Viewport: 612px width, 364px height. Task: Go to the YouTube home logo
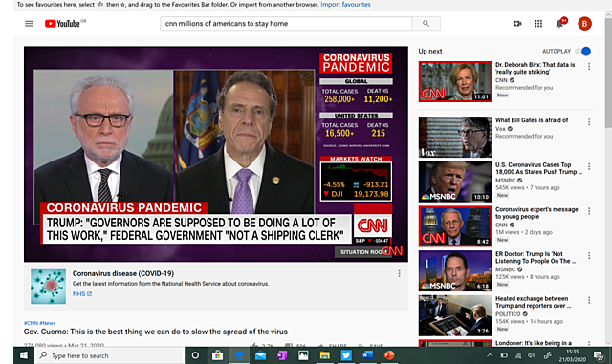(x=62, y=24)
